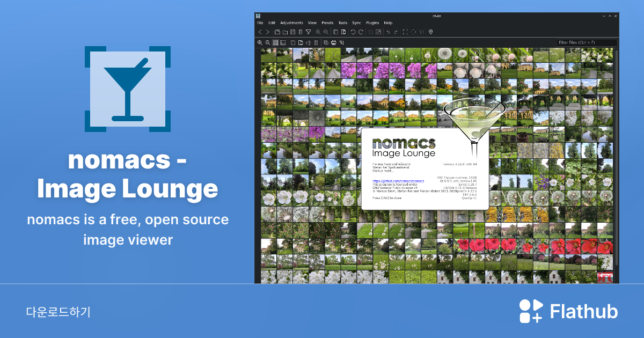644x338 pixels.
Task: Select the filter funnel toolbar icon
Action: [x=309, y=32]
